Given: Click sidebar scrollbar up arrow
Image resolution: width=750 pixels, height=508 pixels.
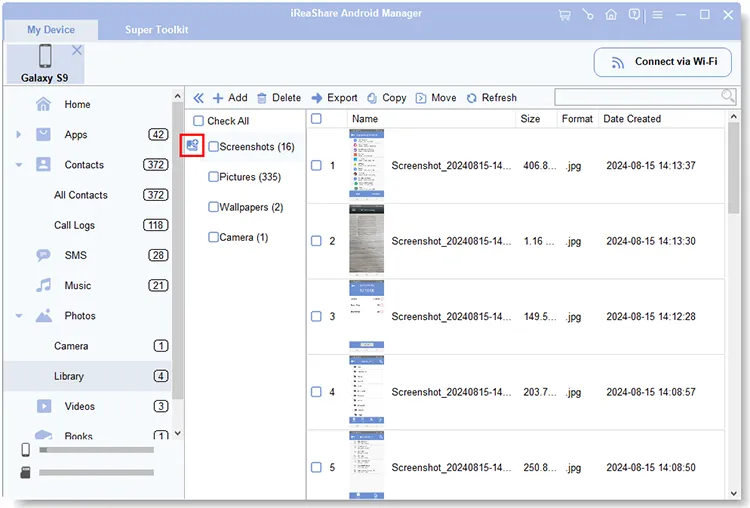Looking at the screenshot, I should pos(177,96).
